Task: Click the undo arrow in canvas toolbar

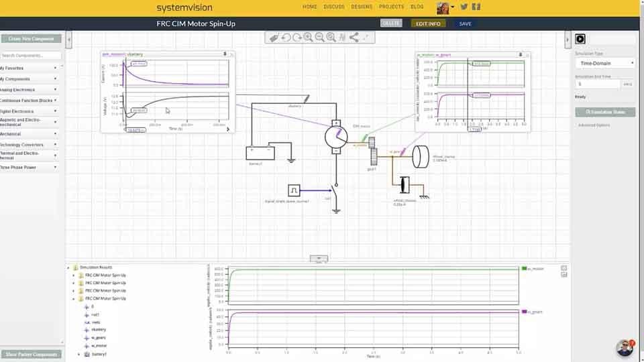Action: (x=286, y=38)
